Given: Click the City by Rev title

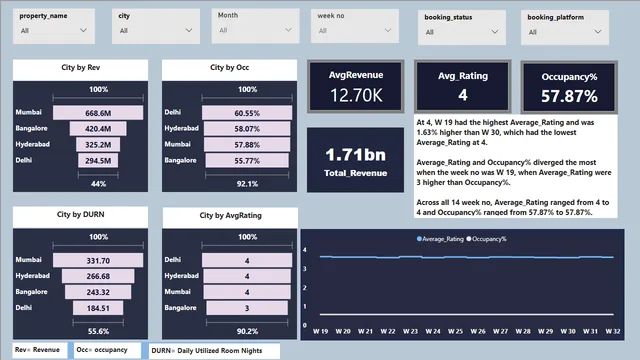Looking at the screenshot, I should (x=80, y=68).
